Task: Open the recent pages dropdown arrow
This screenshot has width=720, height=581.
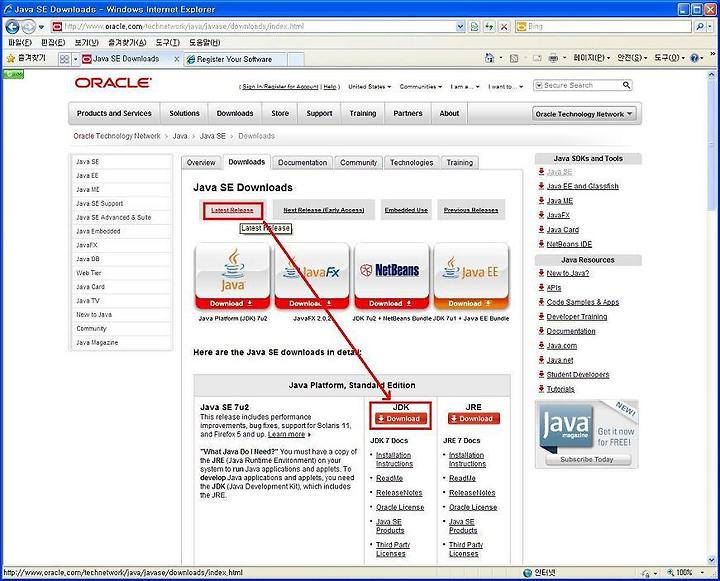Action: 41,27
